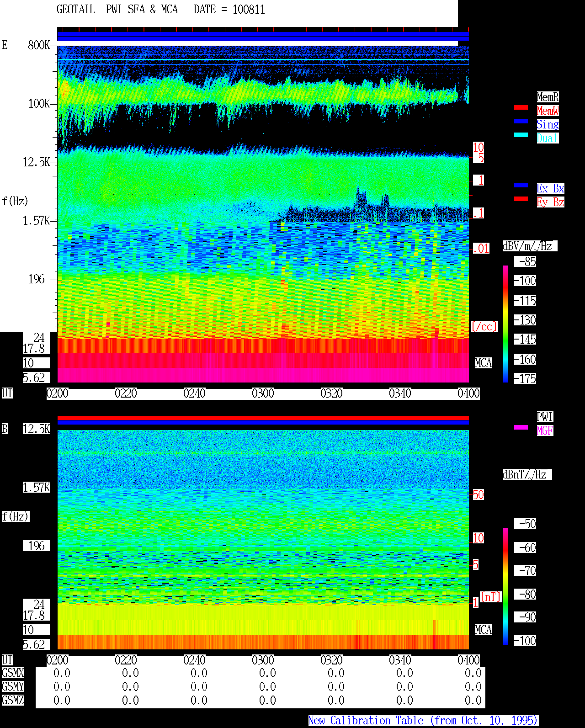585x728 pixels.
Task: Click the 800K frequency label on E axis
Action: point(39,45)
